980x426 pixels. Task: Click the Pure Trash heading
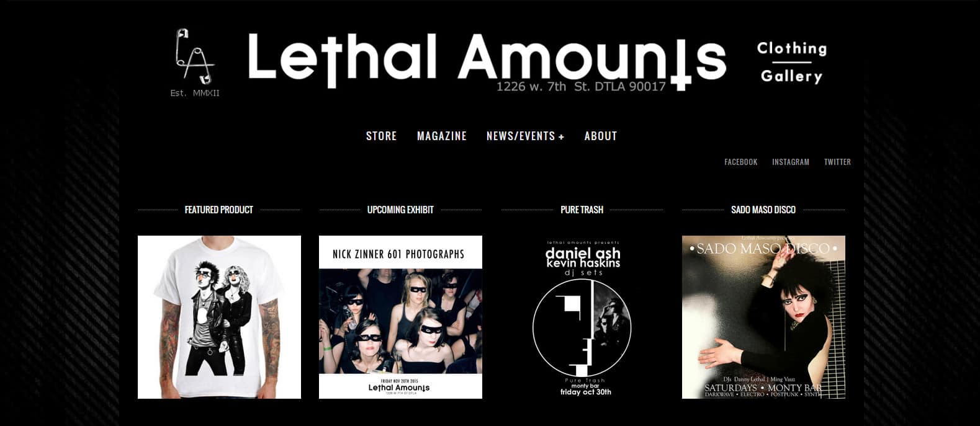(x=582, y=210)
